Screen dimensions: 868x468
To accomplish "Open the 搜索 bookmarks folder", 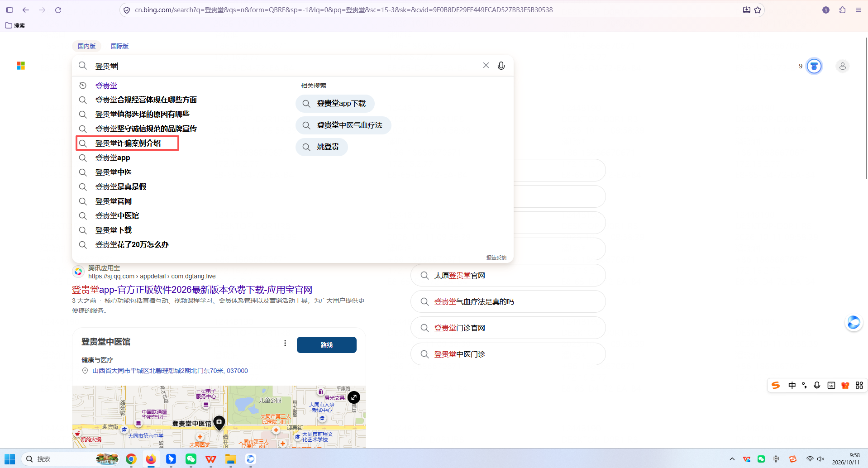I will [15, 25].
